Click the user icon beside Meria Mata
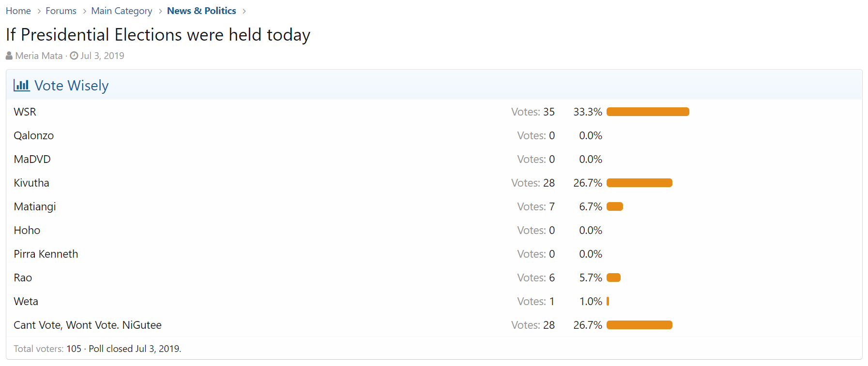868x366 pixels. coord(9,56)
